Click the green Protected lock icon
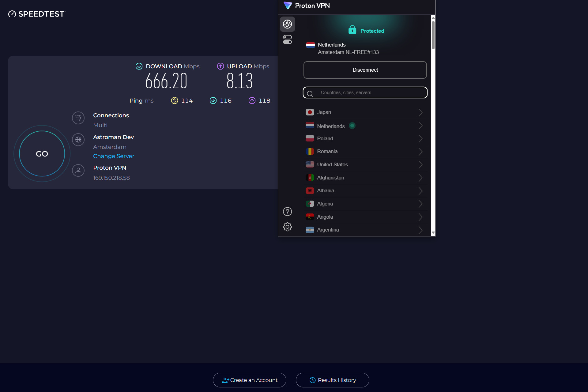 pos(352,30)
